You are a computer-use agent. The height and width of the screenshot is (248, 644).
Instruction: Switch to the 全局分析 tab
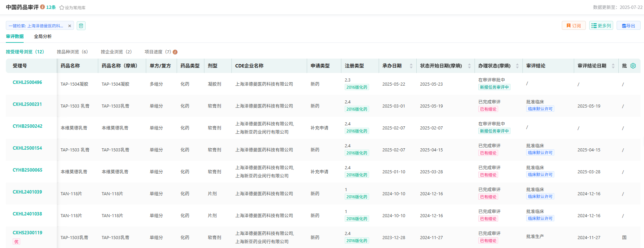point(43,36)
